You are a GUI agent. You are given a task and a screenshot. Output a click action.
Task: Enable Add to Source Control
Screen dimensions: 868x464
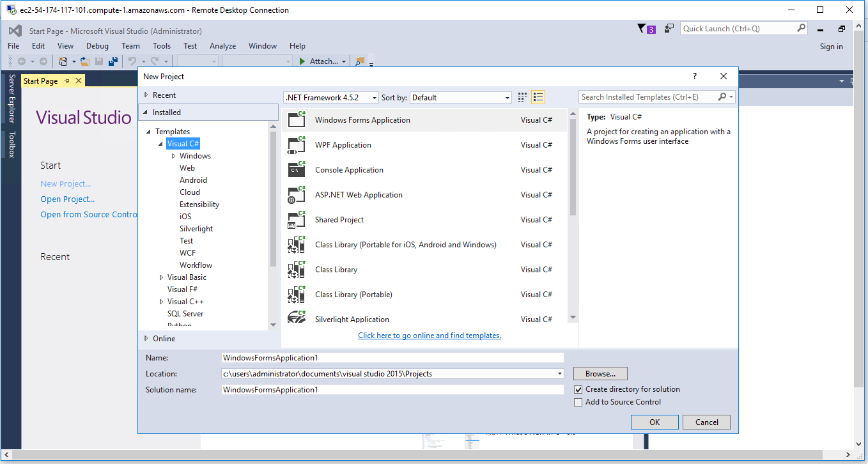[x=578, y=402]
